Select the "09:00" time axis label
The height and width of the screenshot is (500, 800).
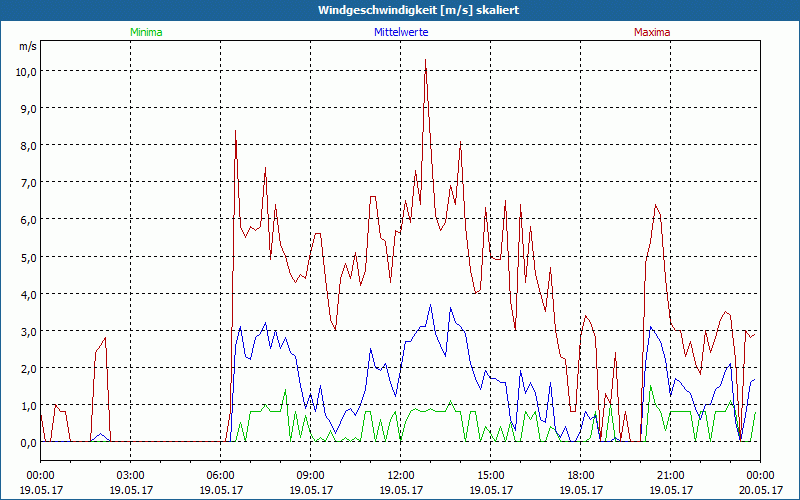[310, 475]
